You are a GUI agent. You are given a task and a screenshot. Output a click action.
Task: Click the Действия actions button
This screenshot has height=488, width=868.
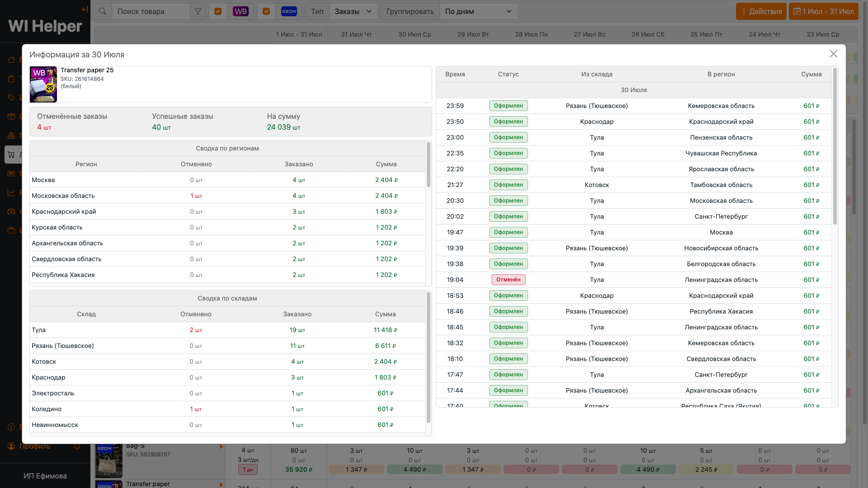(x=761, y=11)
